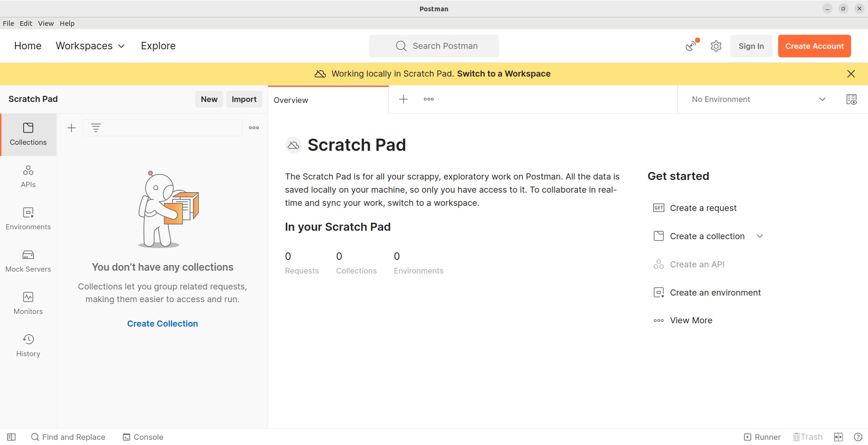
Task: Open the Edit menu
Action: pyautogui.click(x=26, y=23)
